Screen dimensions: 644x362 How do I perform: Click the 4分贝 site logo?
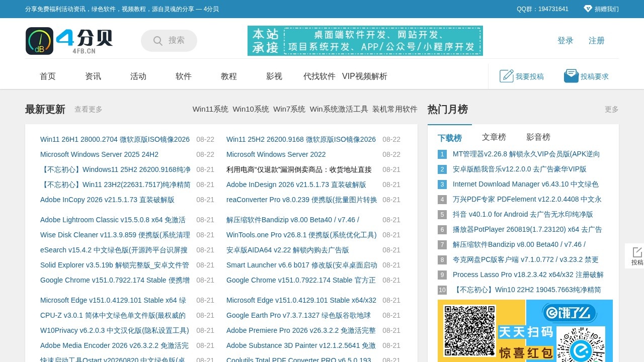(x=69, y=41)
